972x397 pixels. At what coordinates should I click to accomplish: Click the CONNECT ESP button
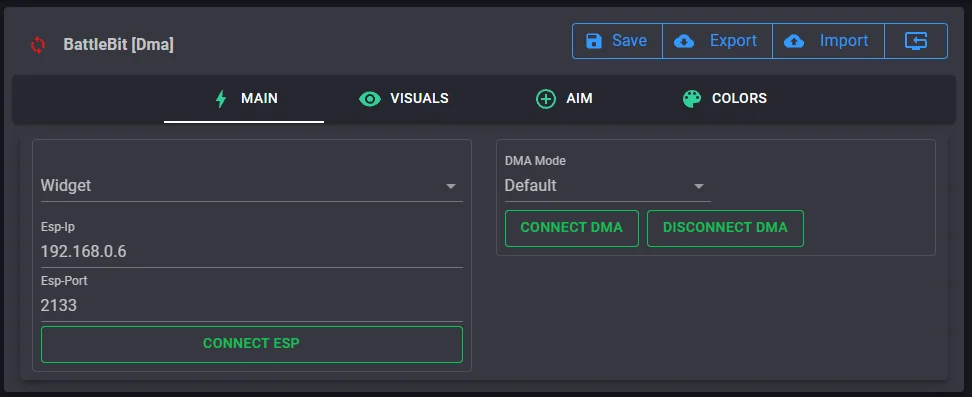pyautogui.click(x=252, y=344)
